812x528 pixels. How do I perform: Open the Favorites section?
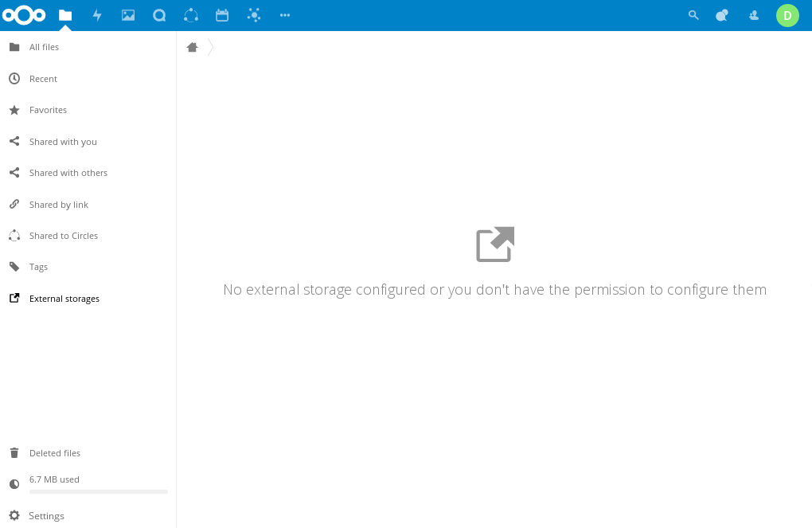tap(48, 110)
